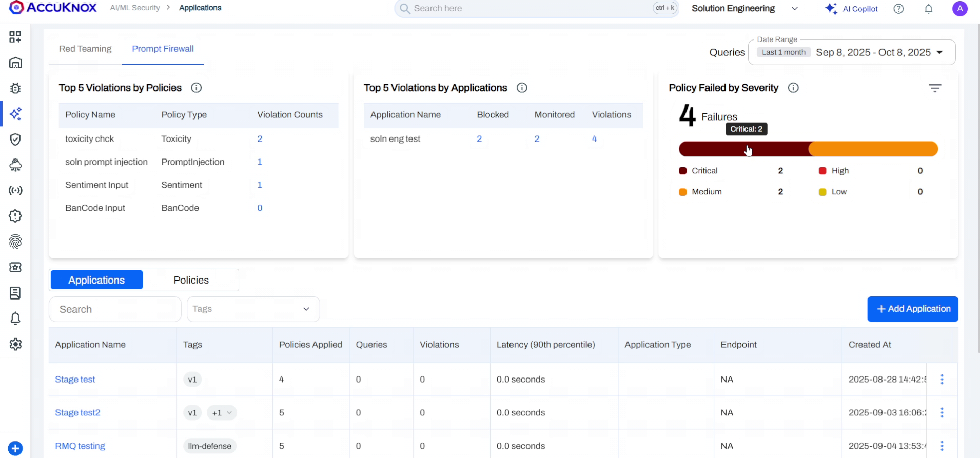Open the severity filter icon

pyautogui.click(x=935, y=88)
